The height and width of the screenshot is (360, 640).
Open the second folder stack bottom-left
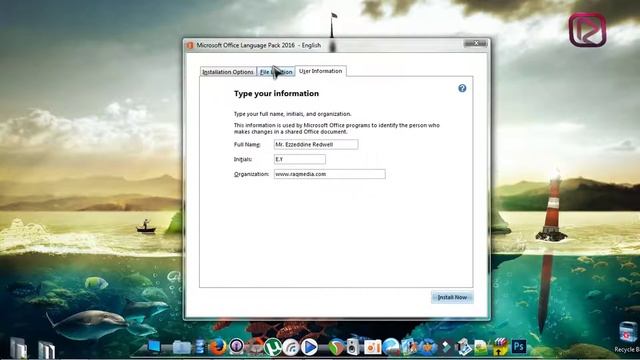coord(47,350)
